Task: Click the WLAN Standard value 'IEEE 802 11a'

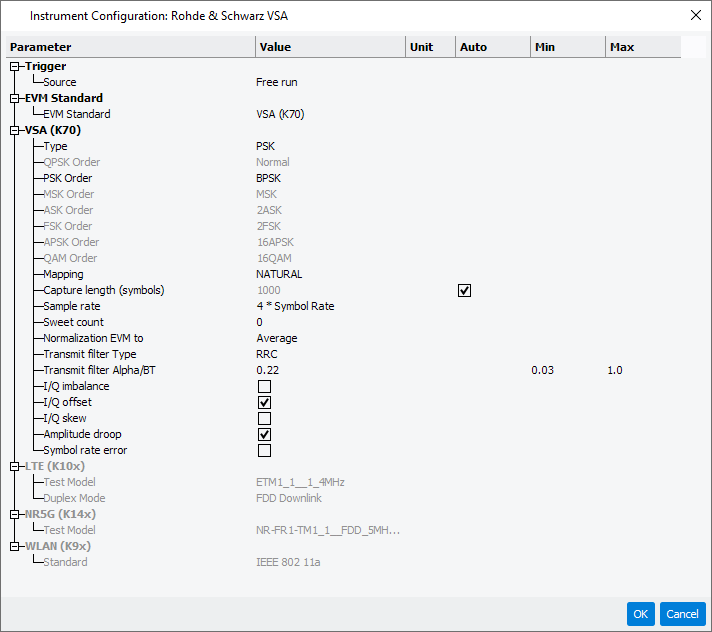Action: [288, 562]
